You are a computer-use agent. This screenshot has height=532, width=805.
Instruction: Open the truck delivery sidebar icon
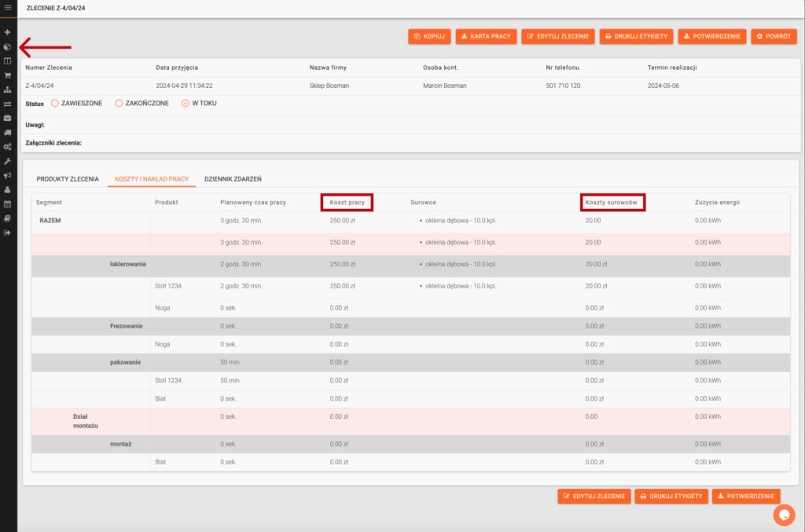pos(8,133)
